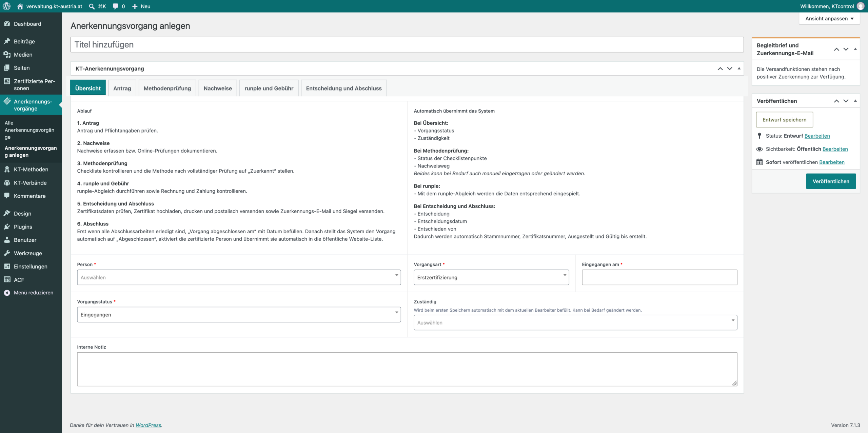This screenshot has height=433, width=868.
Task: Open the Person dropdown
Action: click(239, 277)
